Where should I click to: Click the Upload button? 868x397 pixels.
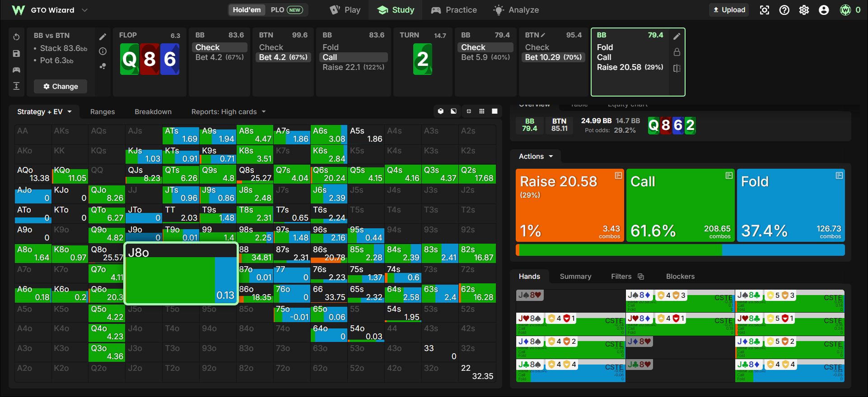click(x=729, y=10)
